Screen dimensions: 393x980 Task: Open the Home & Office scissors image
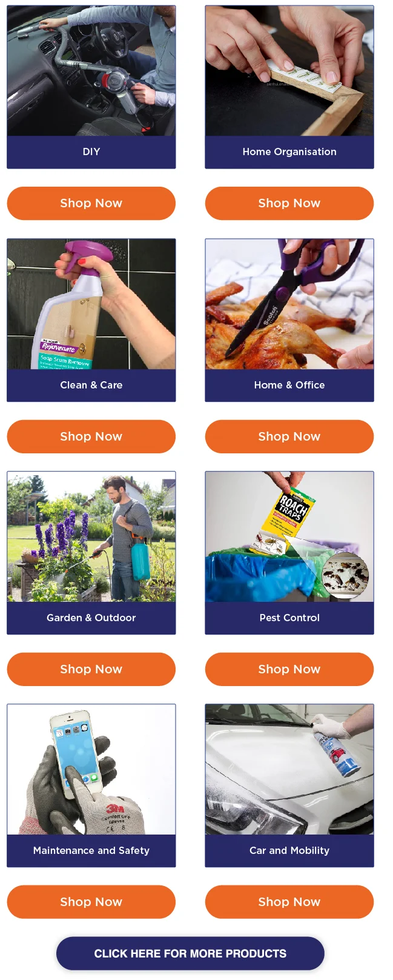click(289, 304)
